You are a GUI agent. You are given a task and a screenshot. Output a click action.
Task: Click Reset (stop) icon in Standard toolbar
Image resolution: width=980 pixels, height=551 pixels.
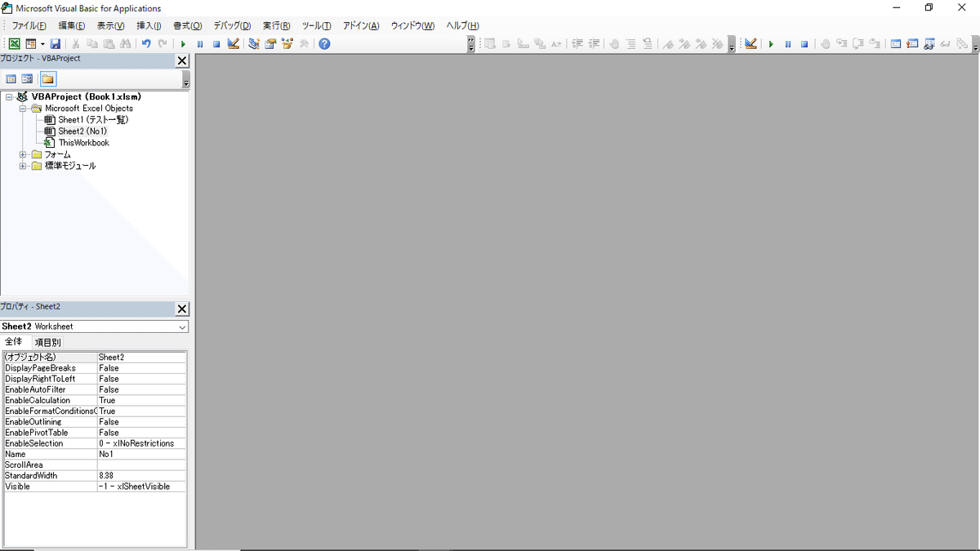click(216, 44)
